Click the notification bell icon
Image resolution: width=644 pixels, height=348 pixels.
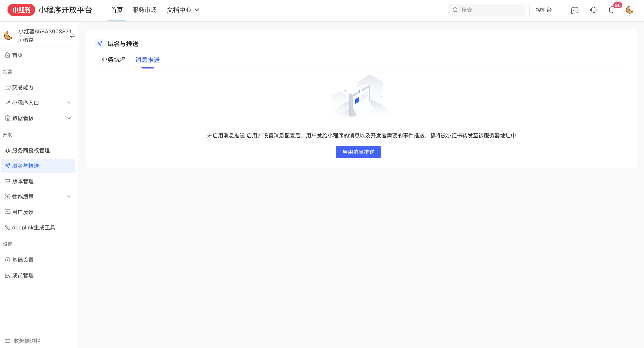(x=612, y=10)
